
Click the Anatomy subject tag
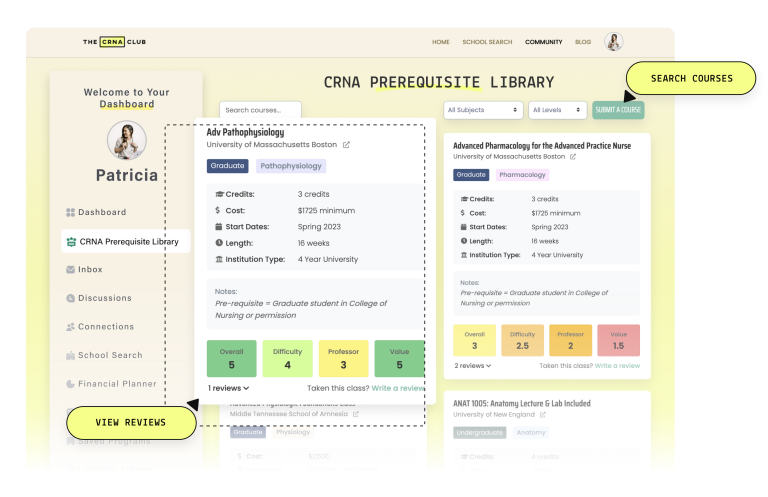531,433
